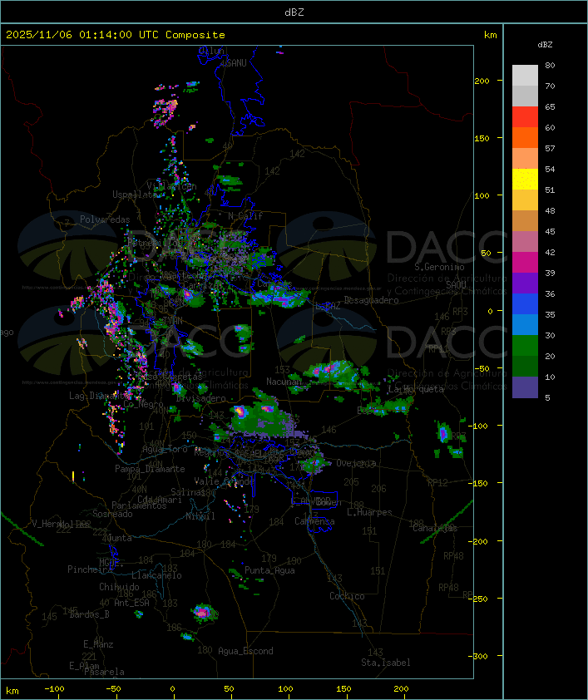Screen dimensions: 588x700
Task: Click the Valle_Grande map label
Action: (x=225, y=481)
